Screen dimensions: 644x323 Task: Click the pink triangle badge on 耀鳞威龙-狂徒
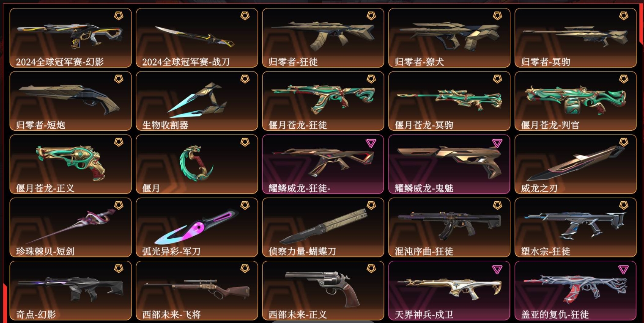point(371,143)
